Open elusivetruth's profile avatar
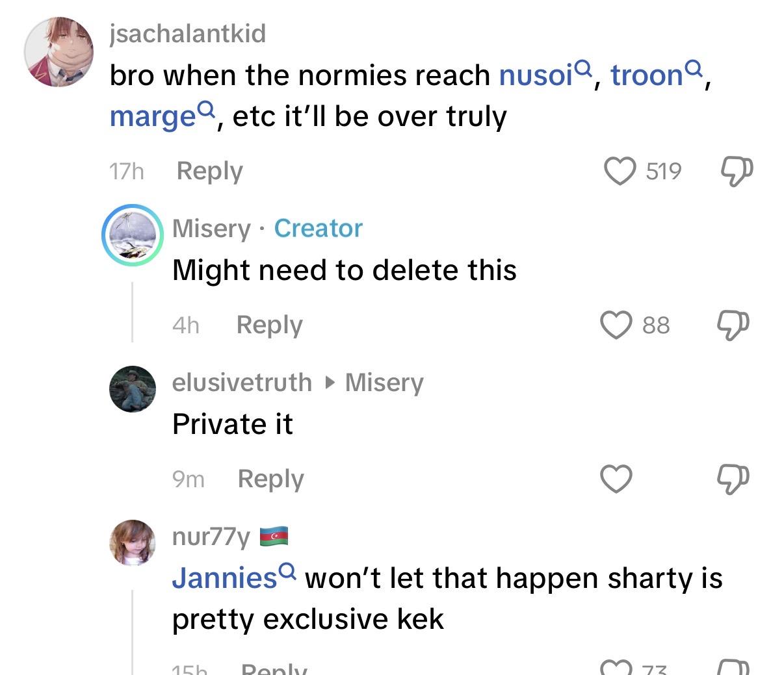Screen dimensions: 784x675 click(x=133, y=389)
